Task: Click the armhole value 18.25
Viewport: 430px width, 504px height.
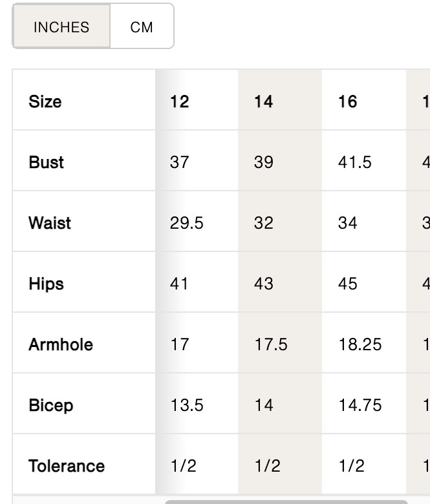Action: [x=360, y=344]
